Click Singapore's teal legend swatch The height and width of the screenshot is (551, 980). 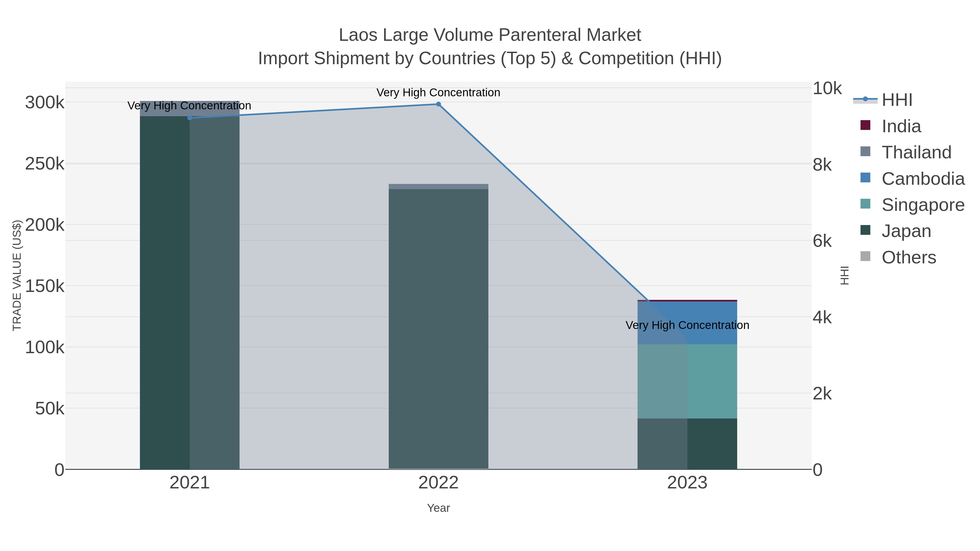865,204
